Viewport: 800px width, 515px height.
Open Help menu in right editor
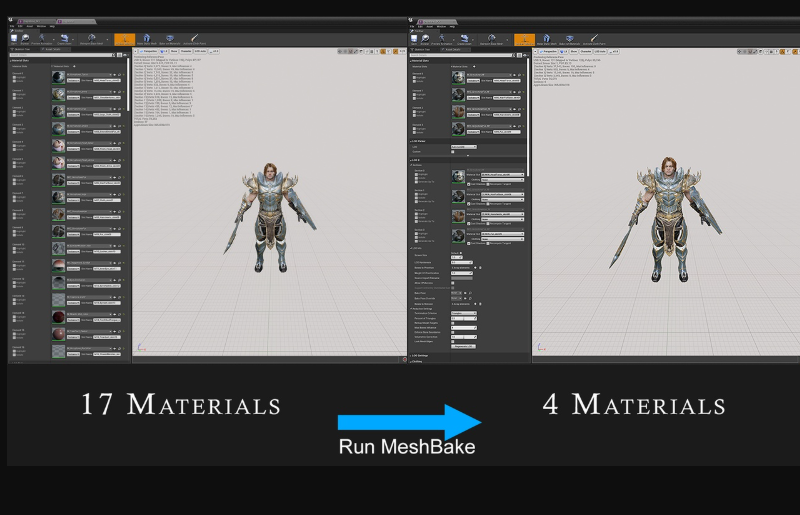click(452, 27)
